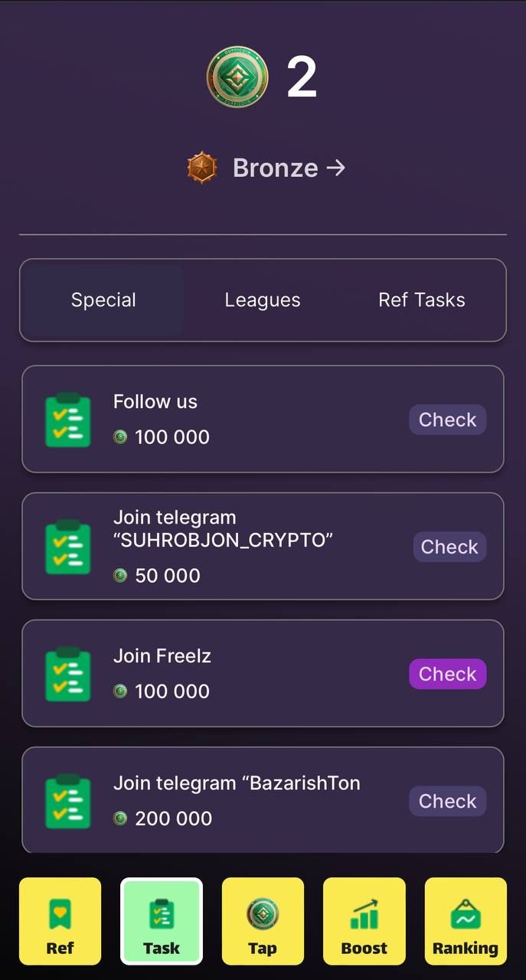
Task: Open the Ref section in bottom bar
Action: point(60,920)
